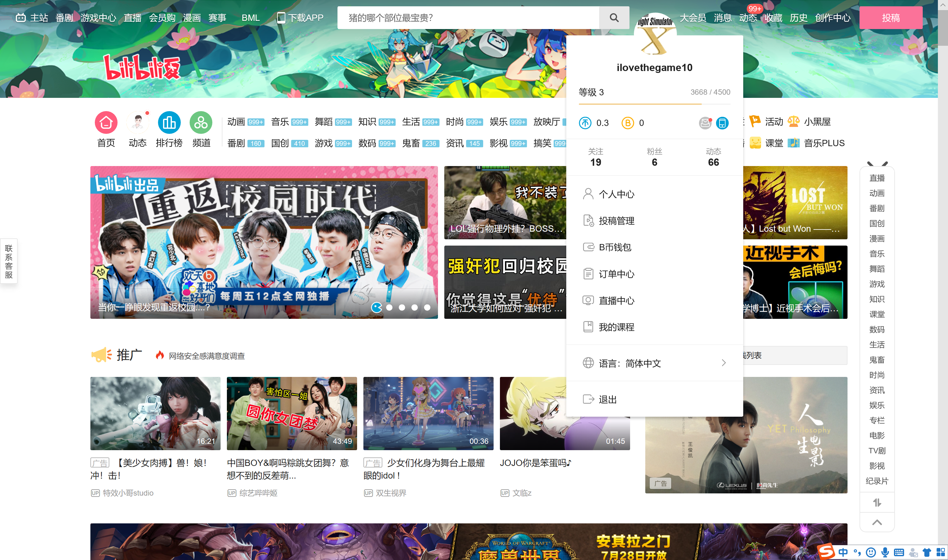Click the 活动 flag icon
Viewport: 948px width, 560px height.
(x=755, y=122)
